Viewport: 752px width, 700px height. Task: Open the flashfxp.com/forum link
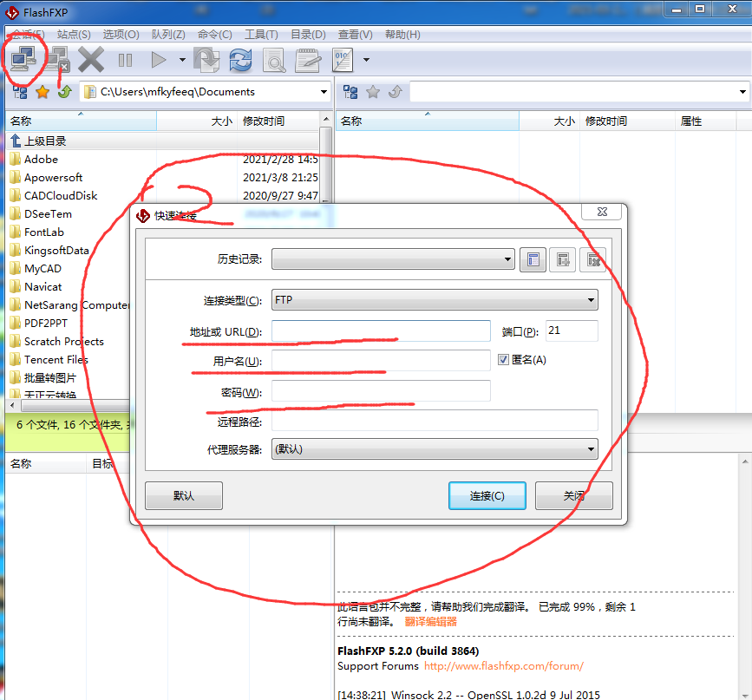(504, 666)
